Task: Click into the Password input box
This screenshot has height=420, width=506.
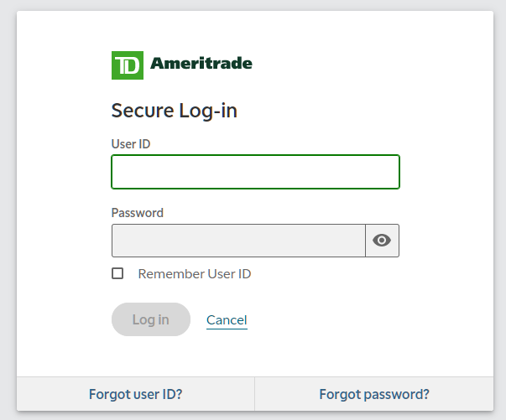Action: (238, 241)
